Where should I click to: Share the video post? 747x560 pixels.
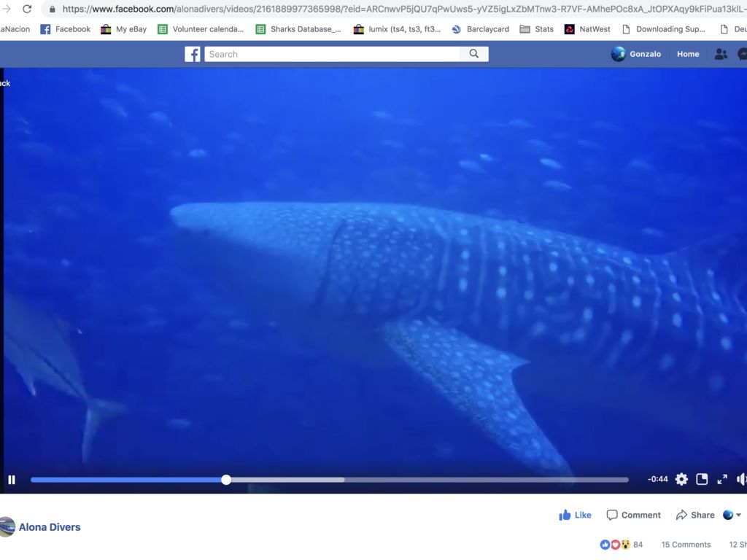pyautogui.click(x=695, y=515)
